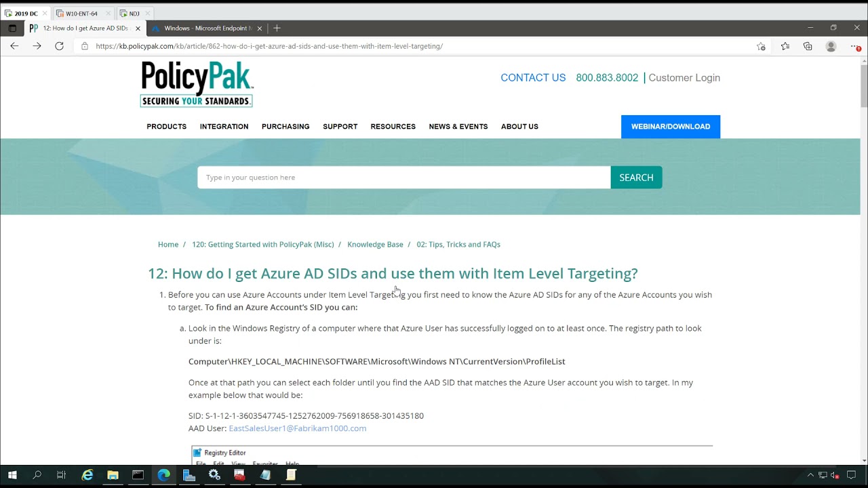Add this page to favorites

761,46
